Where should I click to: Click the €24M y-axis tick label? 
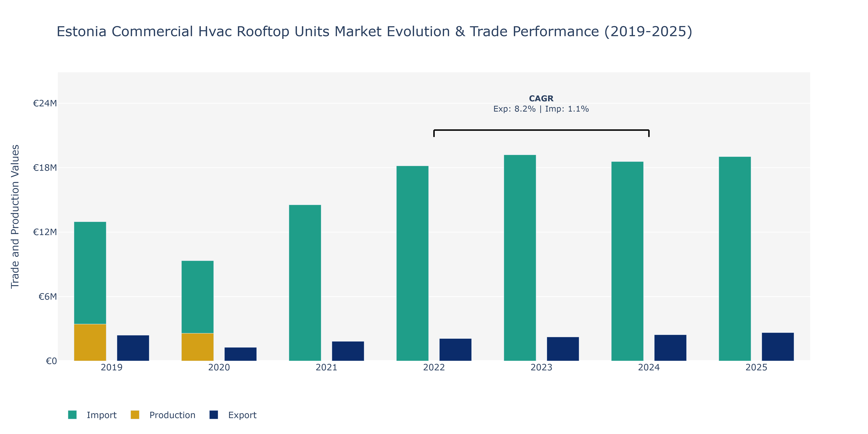[45, 103]
